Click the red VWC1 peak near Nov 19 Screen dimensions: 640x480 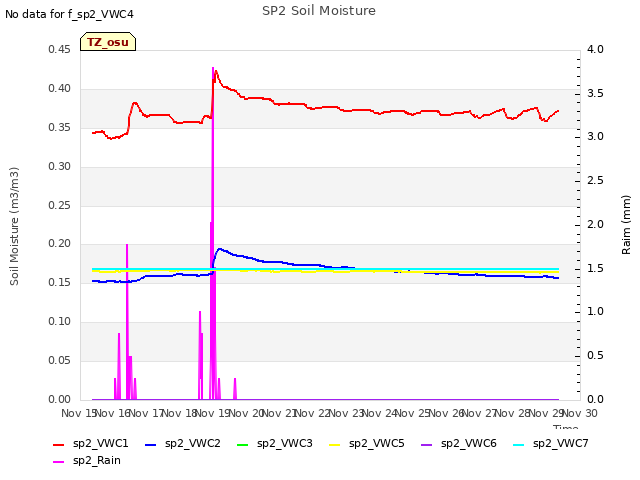pyautogui.click(x=216, y=71)
